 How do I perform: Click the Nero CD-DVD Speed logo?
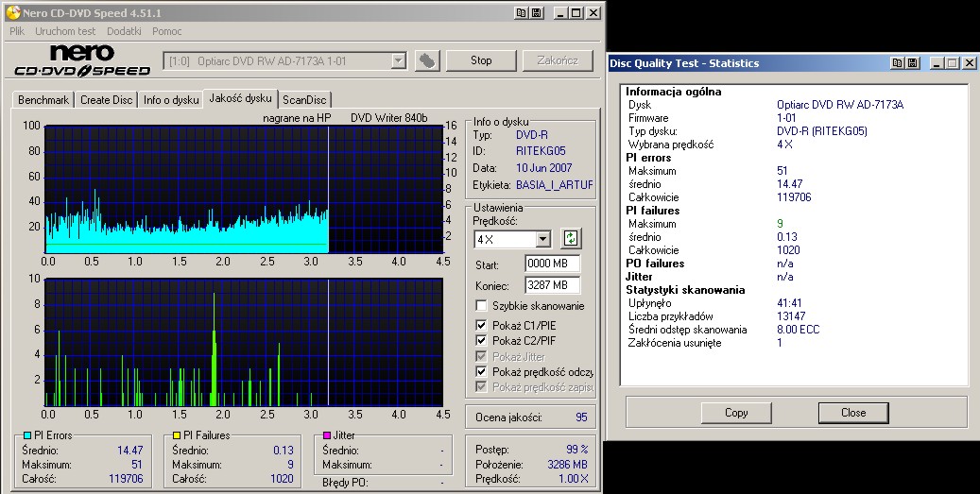point(82,60)
